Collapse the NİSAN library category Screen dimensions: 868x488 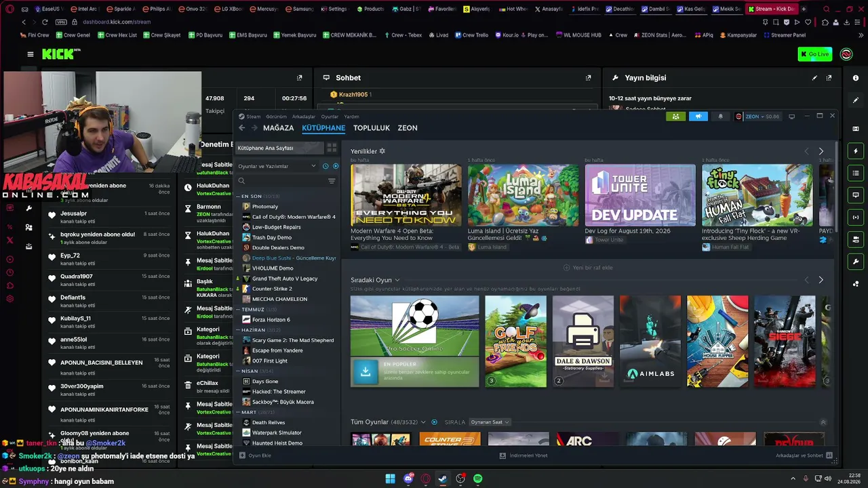238,371
